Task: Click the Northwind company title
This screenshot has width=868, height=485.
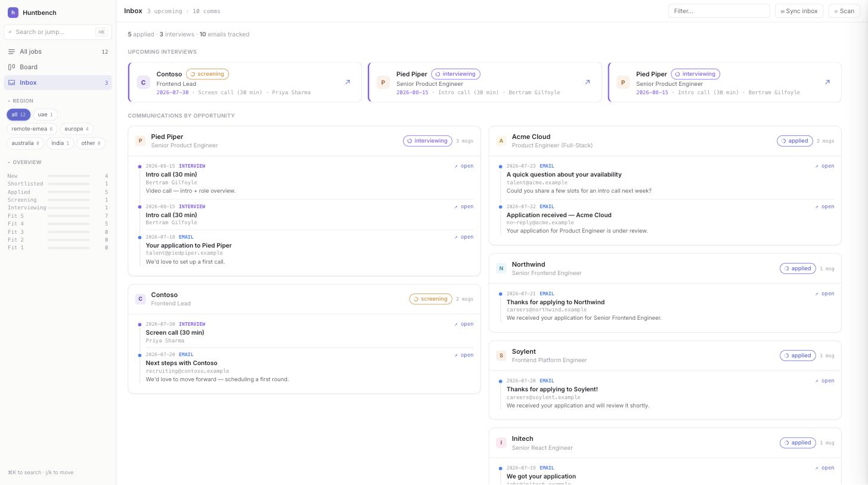Action: (528, 264)
